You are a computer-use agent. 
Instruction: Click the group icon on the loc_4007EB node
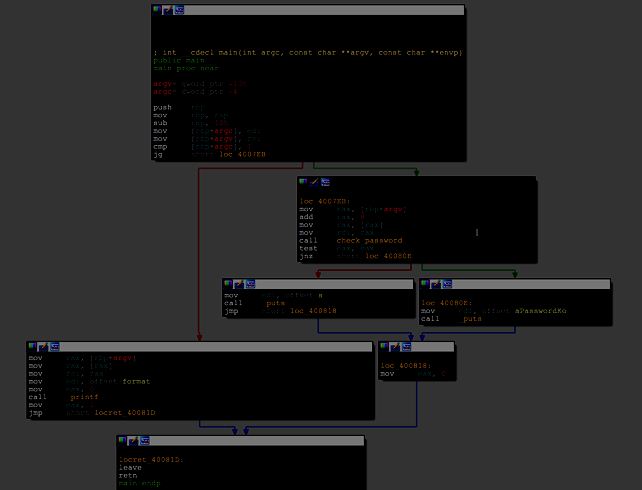tap(325, 181)
